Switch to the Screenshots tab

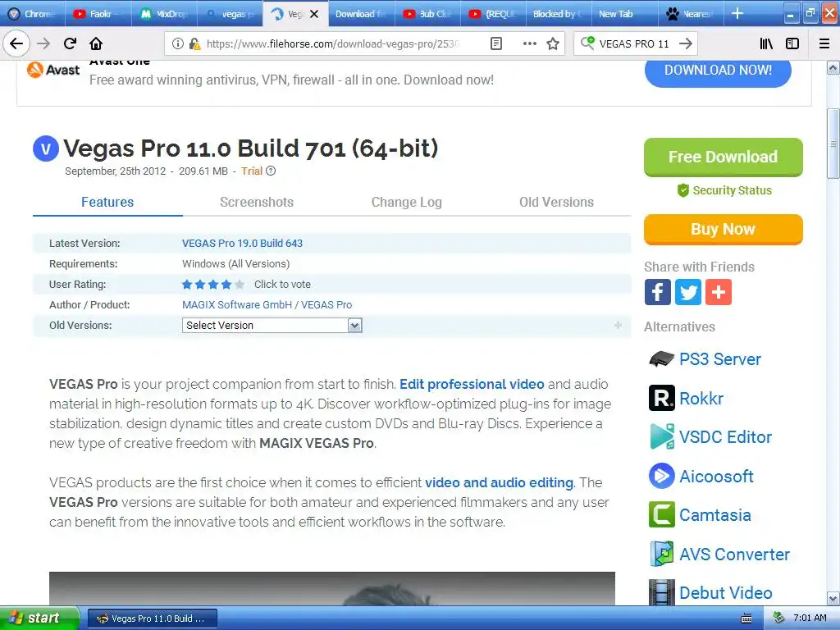pyautogui.click(x=257, y=202)
